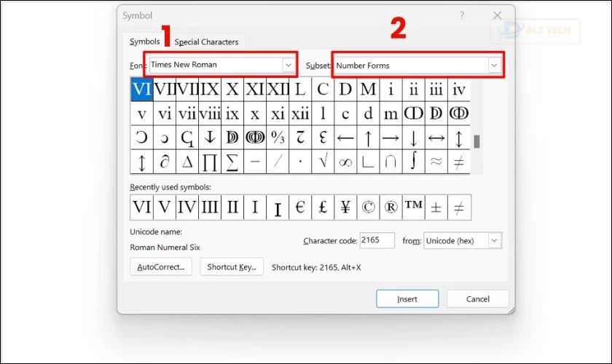Pick the infinity ∞ symbol
Viewport: 612px width, 364px height.
[345, 162]
